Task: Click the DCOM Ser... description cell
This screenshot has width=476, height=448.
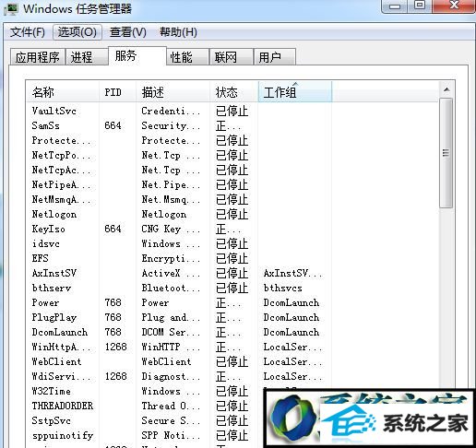Action: click(x=171, y=332)
